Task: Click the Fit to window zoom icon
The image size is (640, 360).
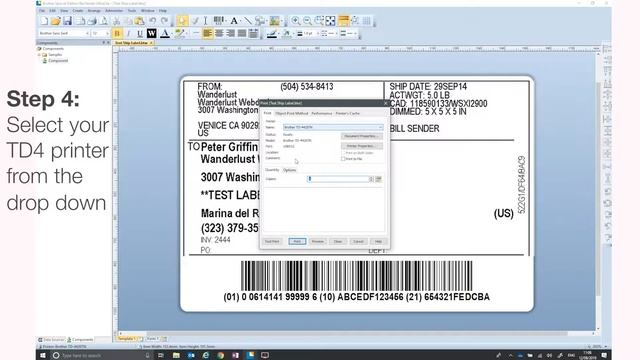Action: point(330,21)
